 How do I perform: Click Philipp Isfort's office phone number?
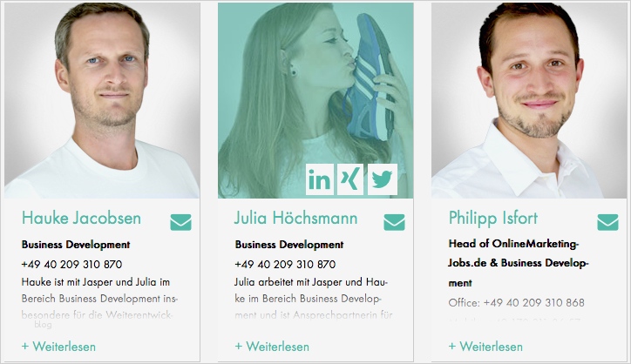point(533,302)
